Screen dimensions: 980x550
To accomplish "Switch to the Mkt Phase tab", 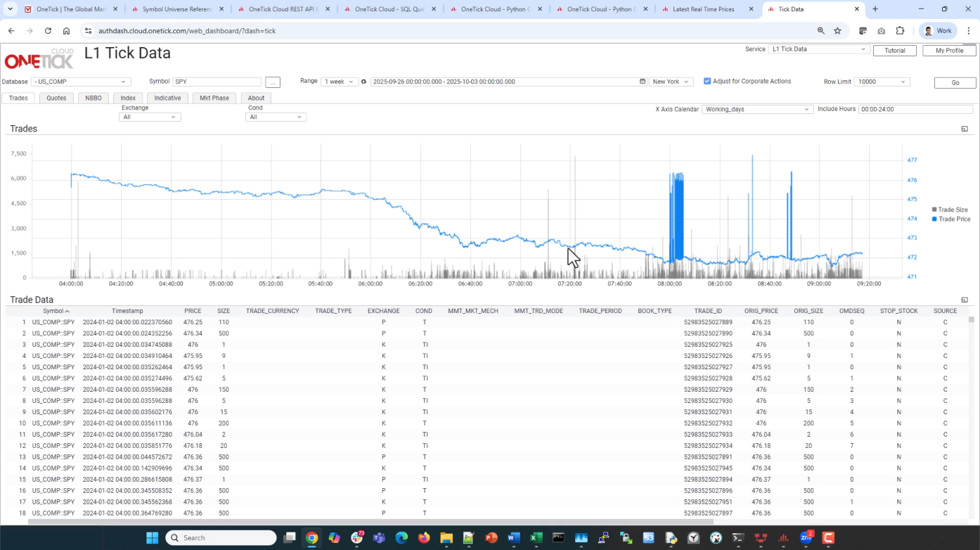I will 214,98.
